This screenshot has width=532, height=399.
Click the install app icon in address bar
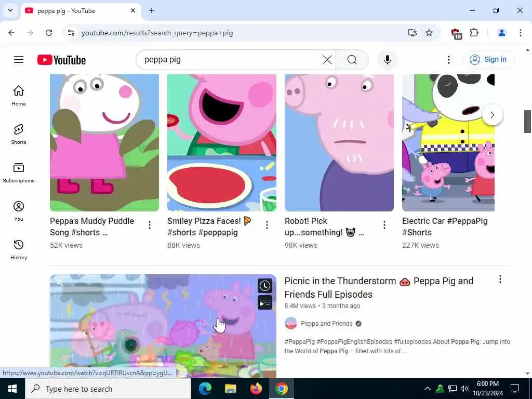412,33
